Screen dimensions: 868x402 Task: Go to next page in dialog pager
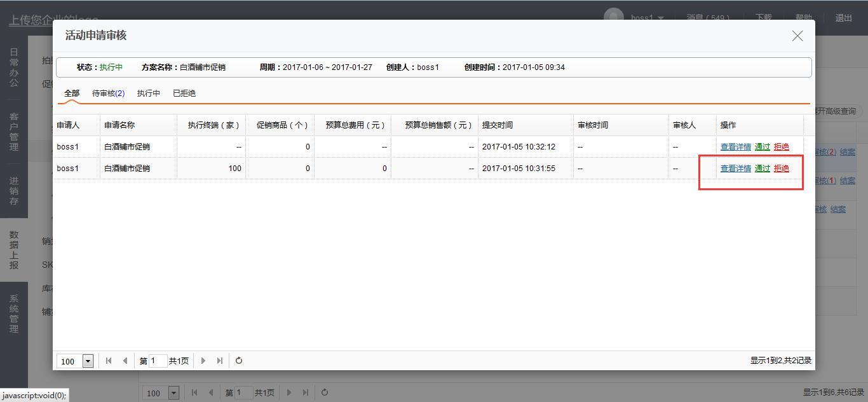(203, 361)
